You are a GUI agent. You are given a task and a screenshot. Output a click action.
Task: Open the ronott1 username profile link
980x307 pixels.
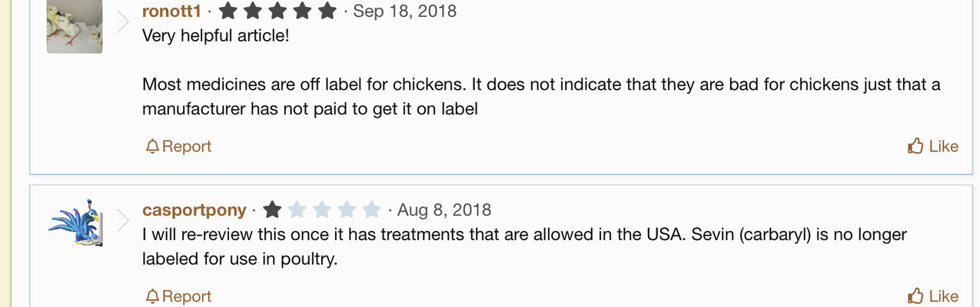click(171, 12)
